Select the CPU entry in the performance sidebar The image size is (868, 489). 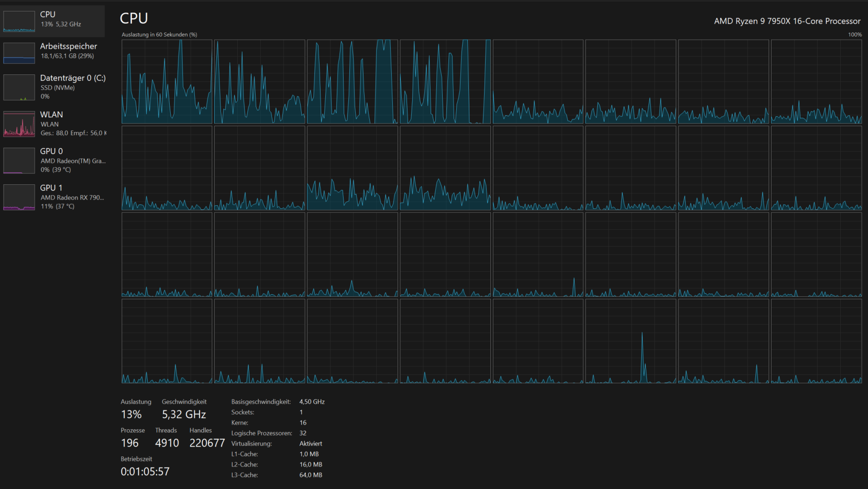(52, 21)
